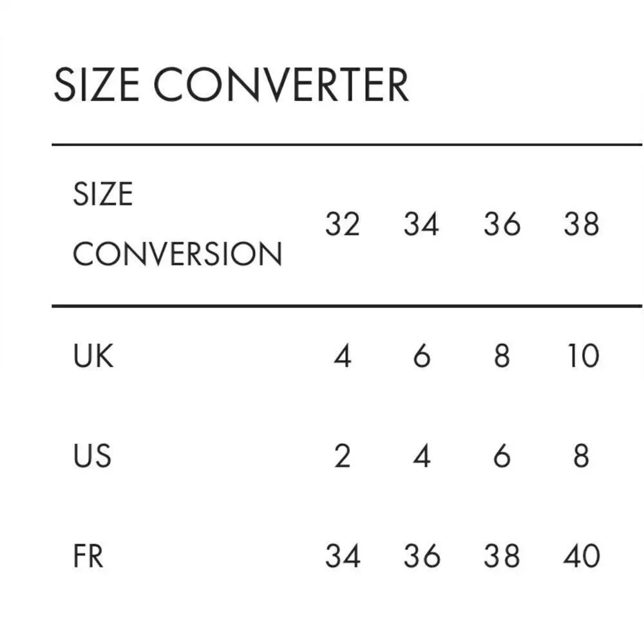Click FR size 40 cell
This screenshot has width=644, height=644.
click(582, 556)
